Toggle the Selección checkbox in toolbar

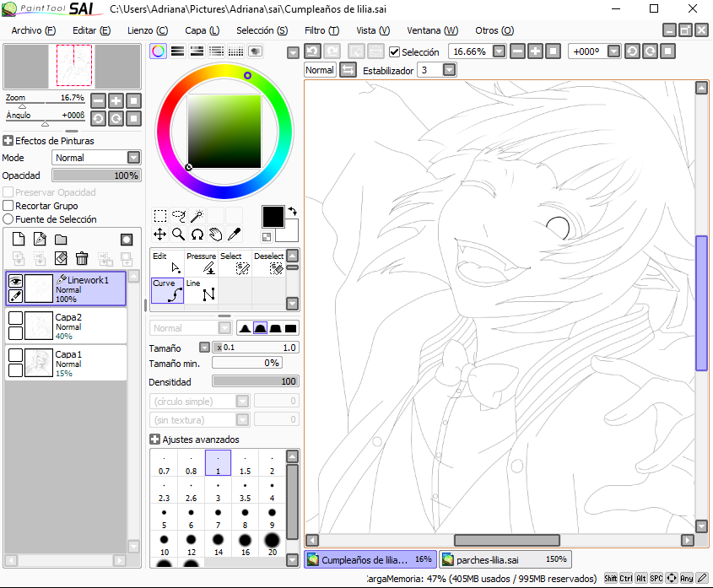pos(394,51)
